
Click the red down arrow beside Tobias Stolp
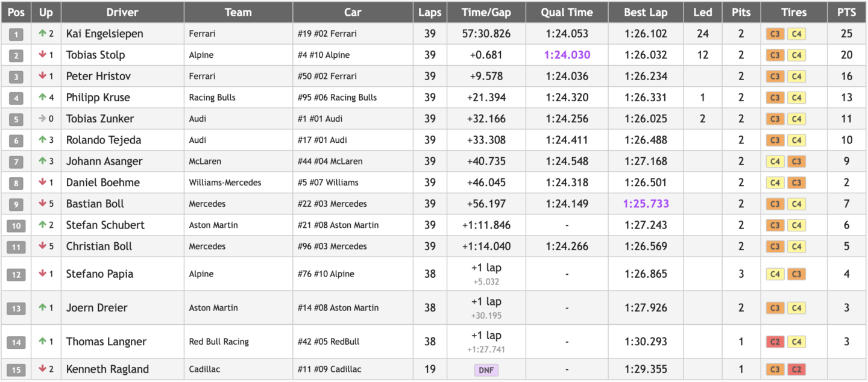42,55
